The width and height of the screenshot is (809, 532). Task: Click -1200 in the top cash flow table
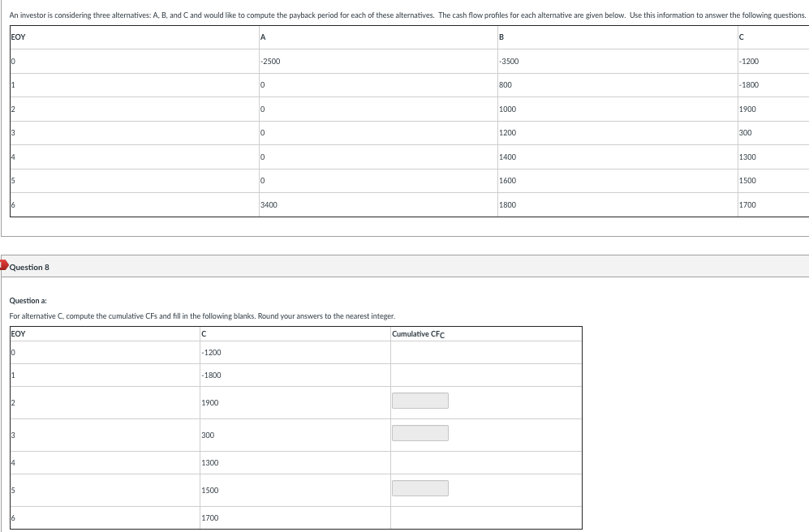[749, 62]
